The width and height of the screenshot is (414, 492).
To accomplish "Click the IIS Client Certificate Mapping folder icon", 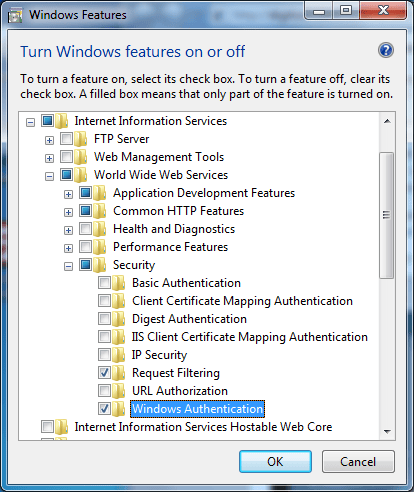I will (x=119, y=337).
